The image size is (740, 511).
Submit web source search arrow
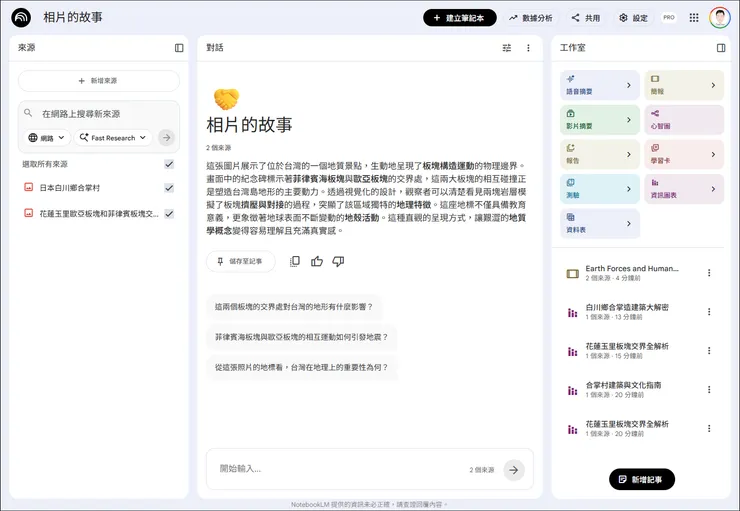(x=166, y=138)
